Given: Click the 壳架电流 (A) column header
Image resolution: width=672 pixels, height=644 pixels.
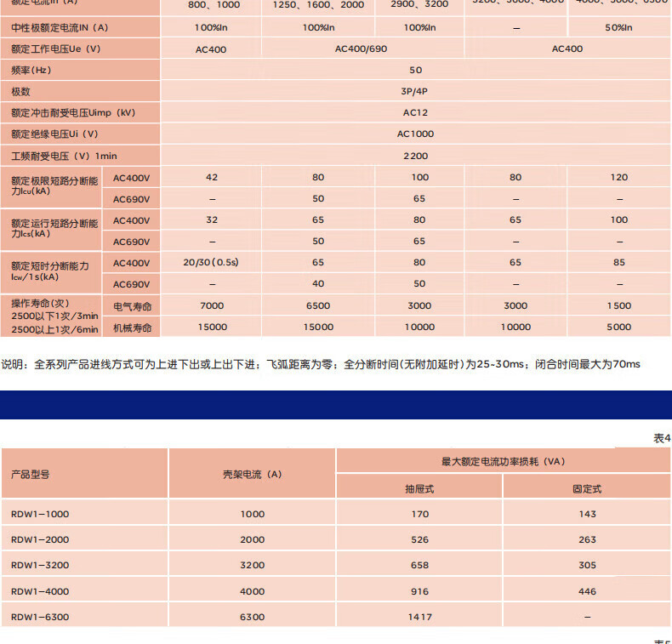Looking at the screenshot, I should [252, 474].
